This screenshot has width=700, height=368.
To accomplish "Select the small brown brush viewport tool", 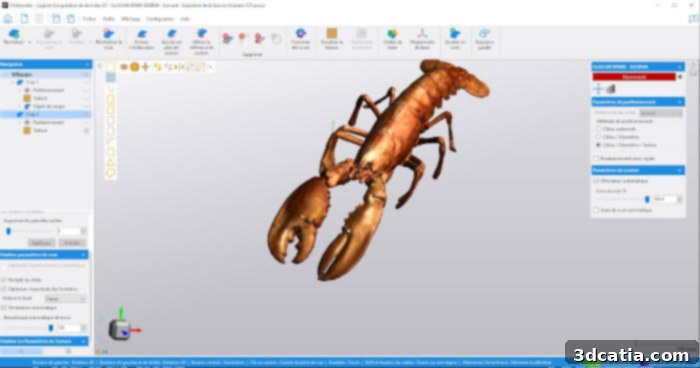I will click(x=124, y=67).
